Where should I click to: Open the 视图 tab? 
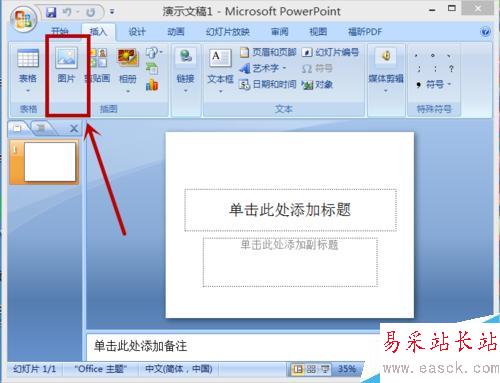point(318,32)
